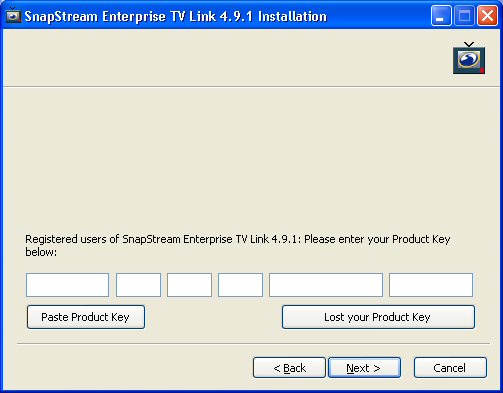The height and width of the screenshot is (393, 503).
Task: Close the installer with the red X
Action: [487, 16]
